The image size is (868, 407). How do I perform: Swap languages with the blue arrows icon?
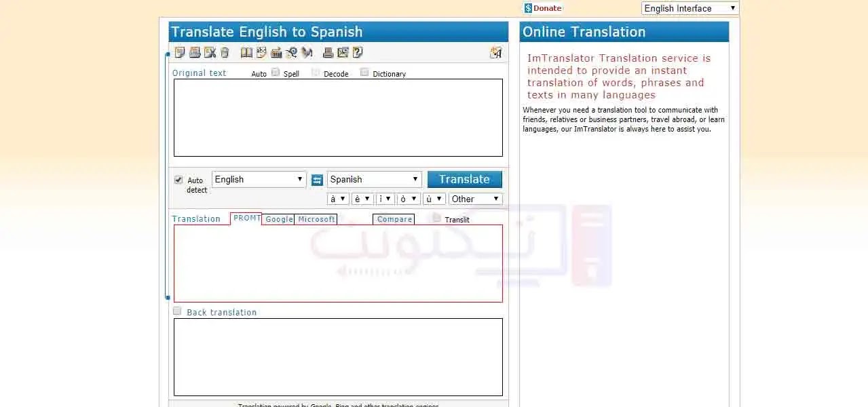pos(317,180)
